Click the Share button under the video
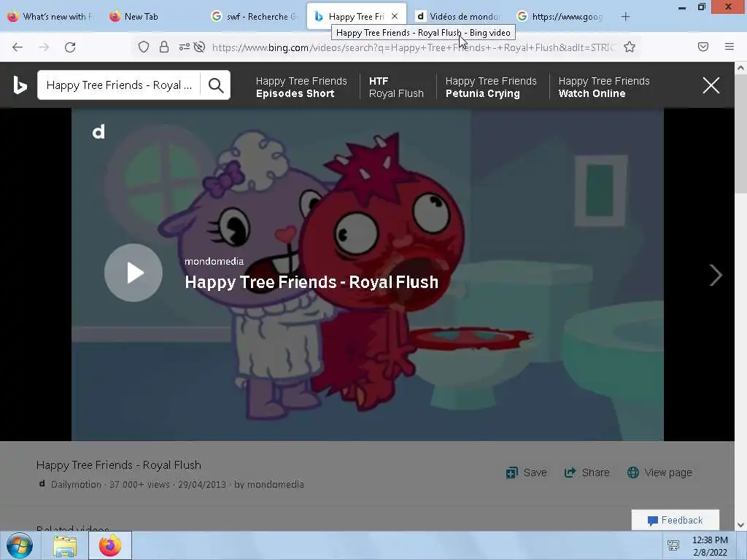Image resolution: width=747 pixels, height=560 pixels. (587, 472)
